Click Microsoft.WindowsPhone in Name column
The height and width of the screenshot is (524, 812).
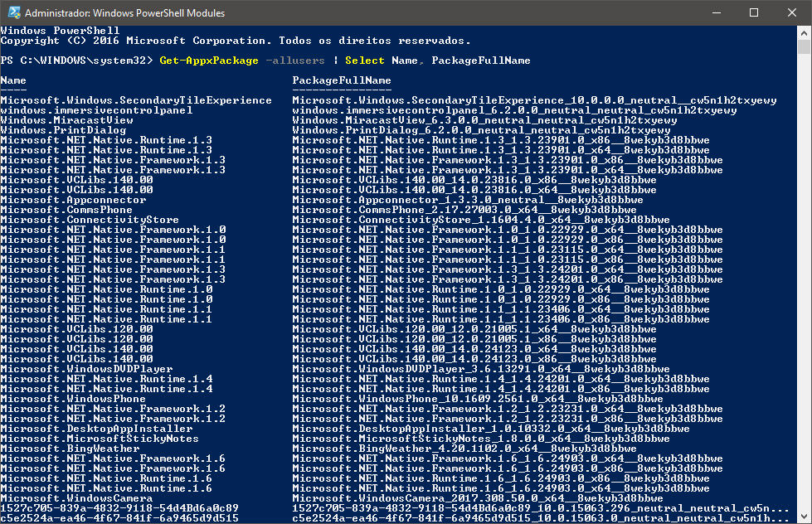[73, 399]
